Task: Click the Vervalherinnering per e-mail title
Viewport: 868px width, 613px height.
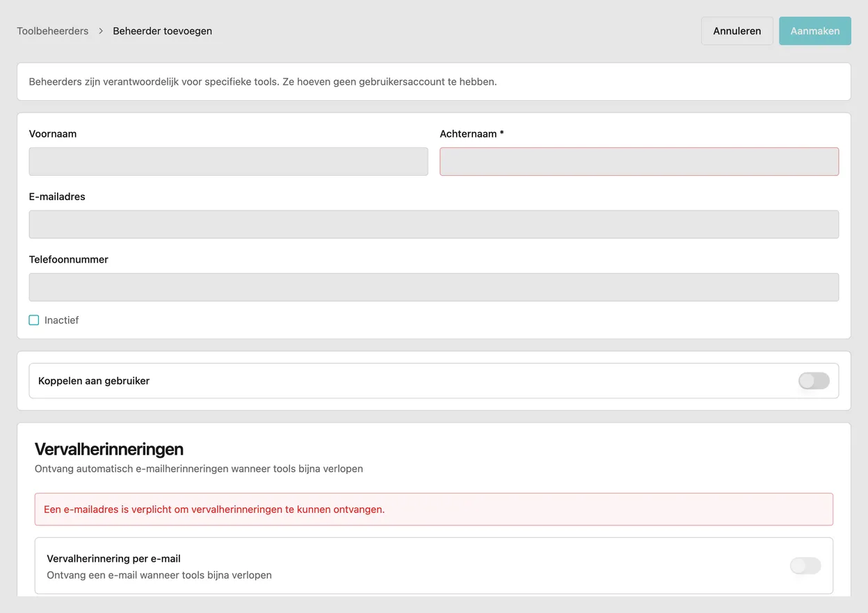Action: pyautogui.click(x=113, y=559)
